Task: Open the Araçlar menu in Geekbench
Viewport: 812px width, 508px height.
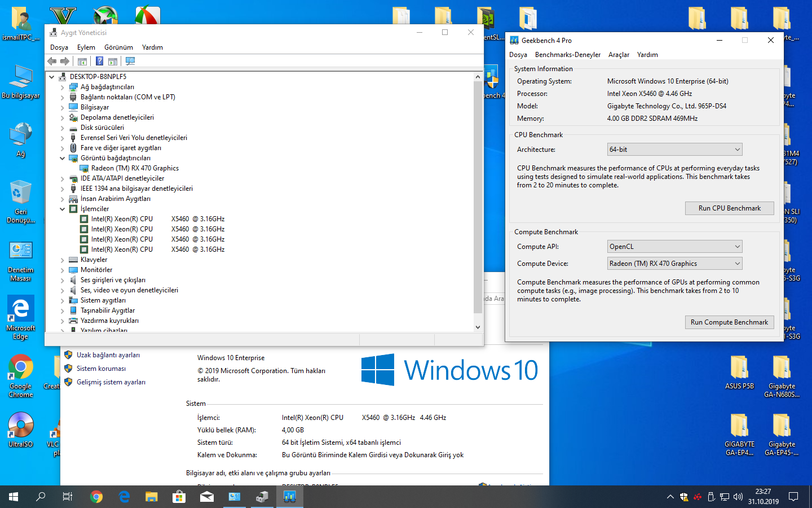Action: pos(619,55)
